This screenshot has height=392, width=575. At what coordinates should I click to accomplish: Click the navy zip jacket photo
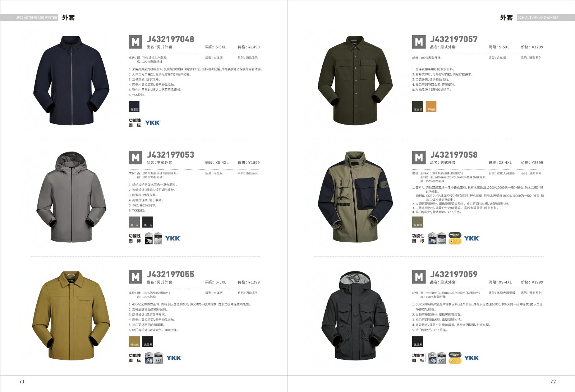[x=72, y=80]
